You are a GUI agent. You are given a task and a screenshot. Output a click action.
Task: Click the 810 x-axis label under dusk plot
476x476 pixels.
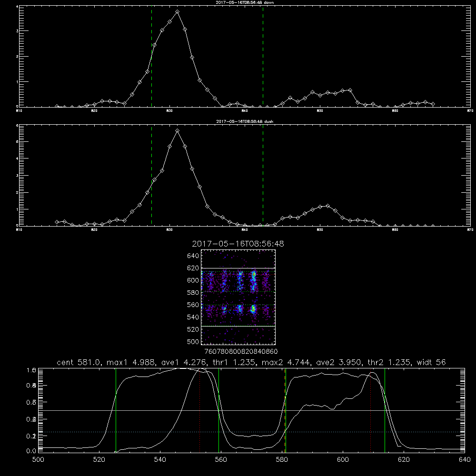19,230
